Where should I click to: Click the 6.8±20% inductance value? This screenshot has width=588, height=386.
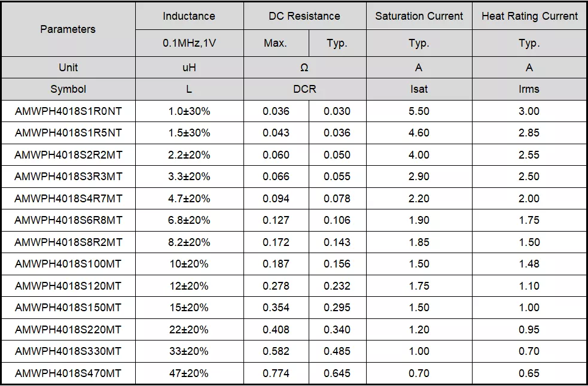click(189, 220)
